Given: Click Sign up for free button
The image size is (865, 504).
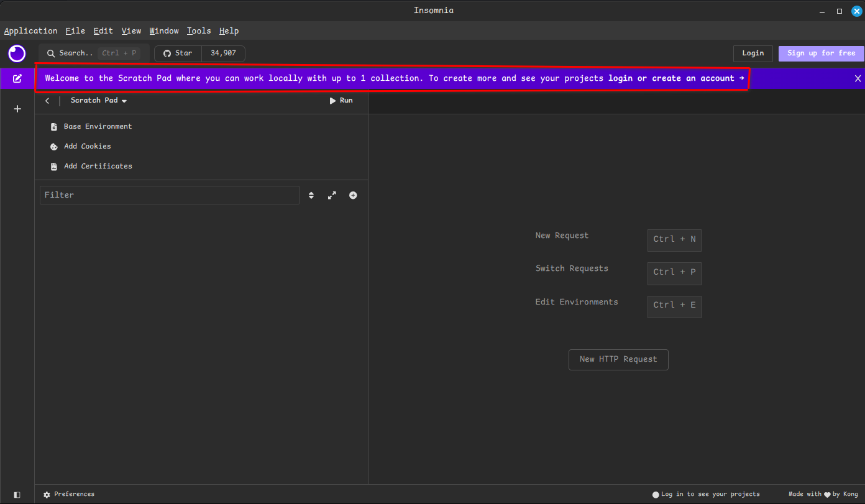Looking at the screenshot, I should [x=821, y=53].
